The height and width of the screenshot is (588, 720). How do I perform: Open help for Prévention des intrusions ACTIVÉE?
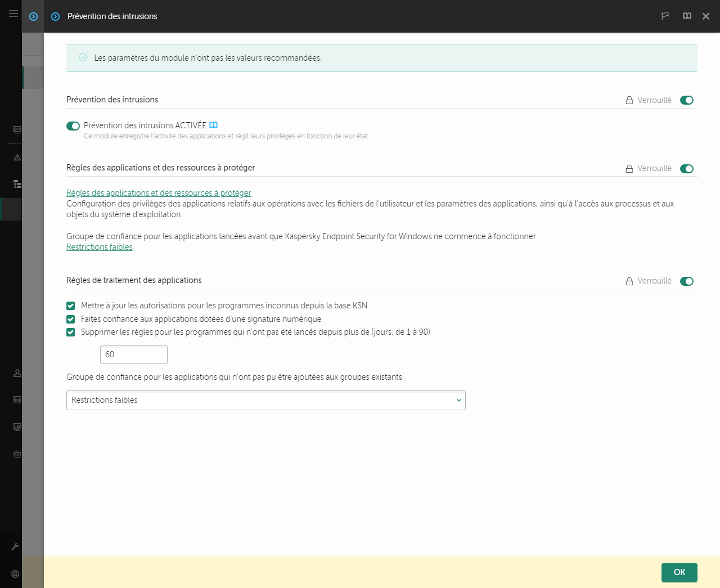214,125
